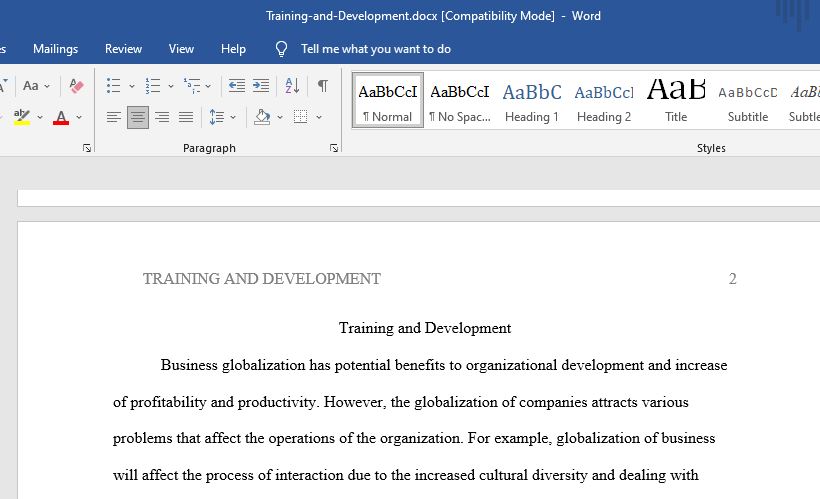Screen dimensions: 820x499
Task: Expand the shading color dropdown arrow
Action: (x=280, y=117)
